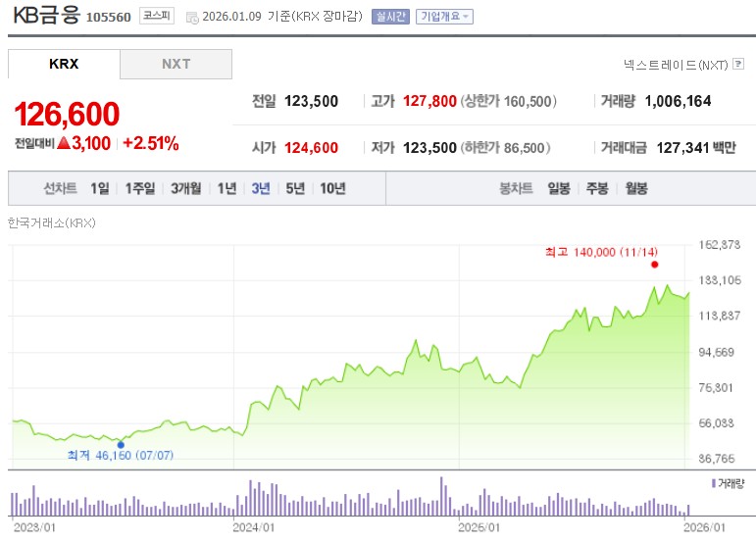Image resolution: width=756 pixels, height=542 pixels.
Task: Expand the 기업개요 dropdown
Action: click(444, 17)
